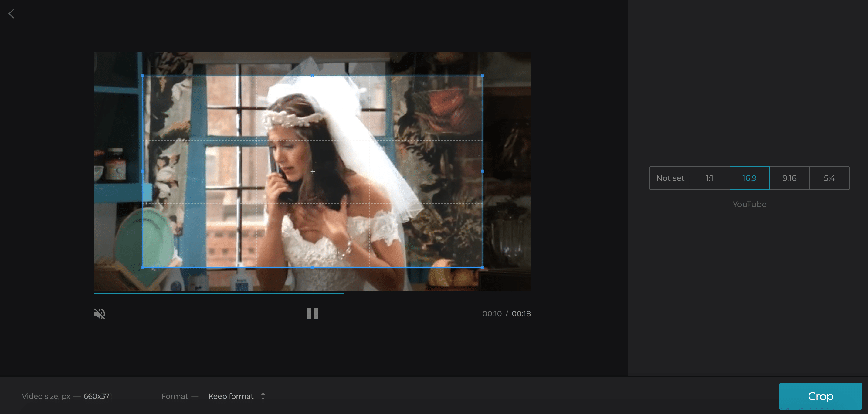This screenshot has width=868, height=414.
Task: Select the 1:1 aspect ratio preset
Action: [710, 178]
